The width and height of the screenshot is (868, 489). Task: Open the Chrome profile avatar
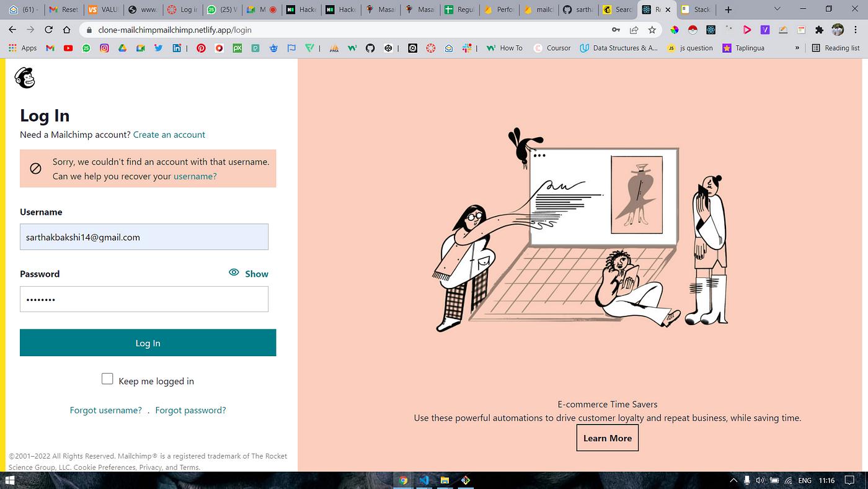click(x=838, y=30)
